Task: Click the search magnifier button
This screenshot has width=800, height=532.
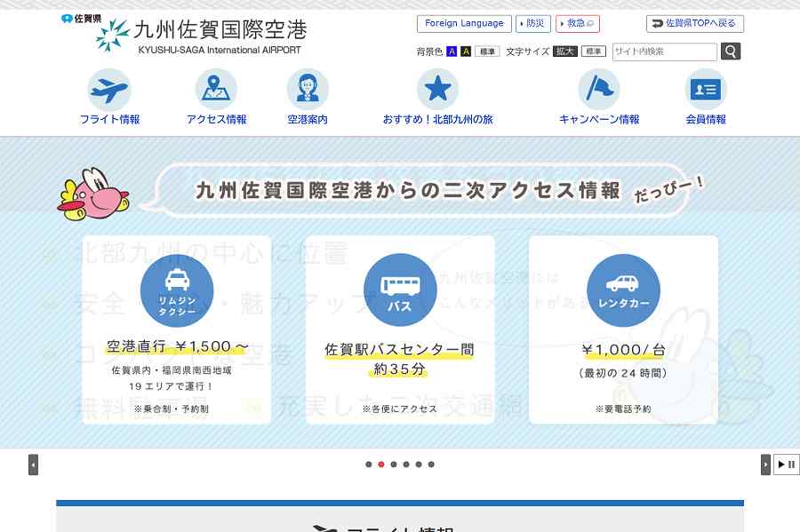Action: [731, 52]
